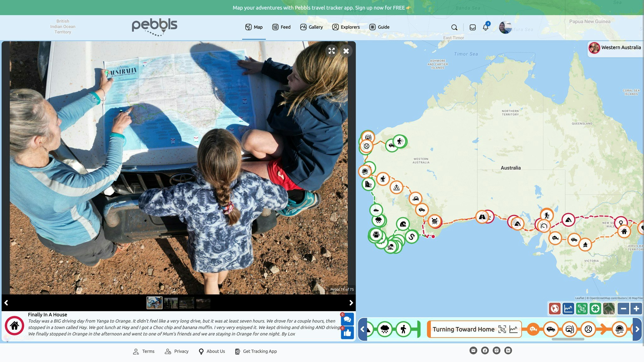Image resolution: width=644 pixels, height=362 pixels.
Task: Open the Gallery tab
Action: [311, 27]
